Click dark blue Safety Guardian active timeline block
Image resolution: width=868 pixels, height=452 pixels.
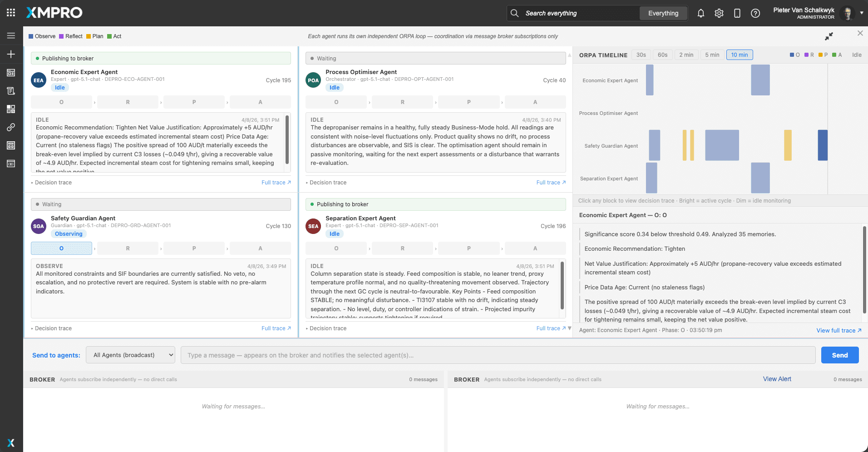823,145
